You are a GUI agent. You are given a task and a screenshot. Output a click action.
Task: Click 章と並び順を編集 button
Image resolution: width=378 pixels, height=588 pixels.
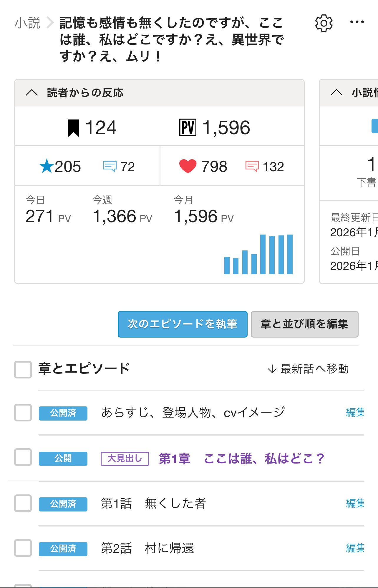pos(304,324)
